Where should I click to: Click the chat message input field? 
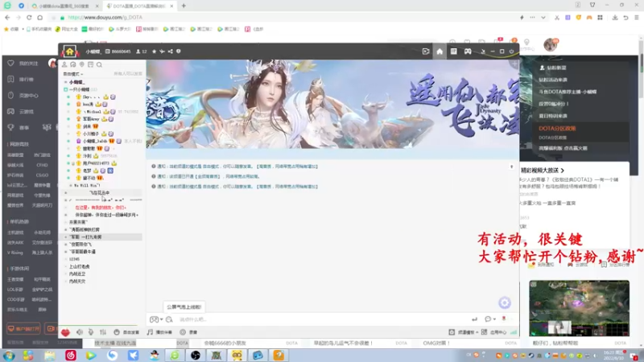[323, 319]
